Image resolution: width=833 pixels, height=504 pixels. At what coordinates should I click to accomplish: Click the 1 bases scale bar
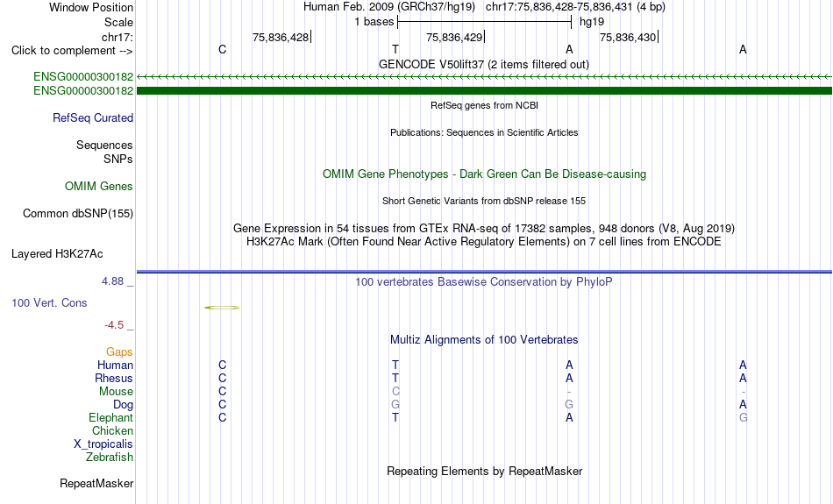coord(484,22)
